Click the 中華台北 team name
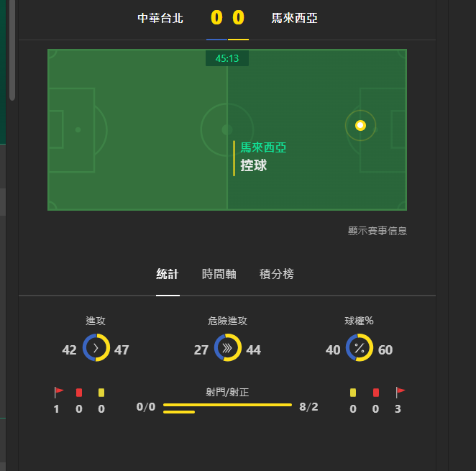This screenshot has height=471, width=476. [x=160, y=18]
